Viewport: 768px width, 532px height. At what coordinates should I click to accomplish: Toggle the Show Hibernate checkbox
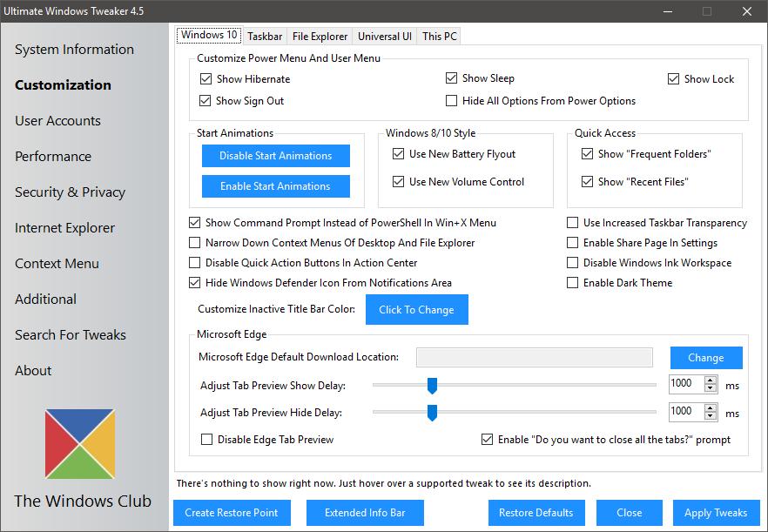(206, 79)
